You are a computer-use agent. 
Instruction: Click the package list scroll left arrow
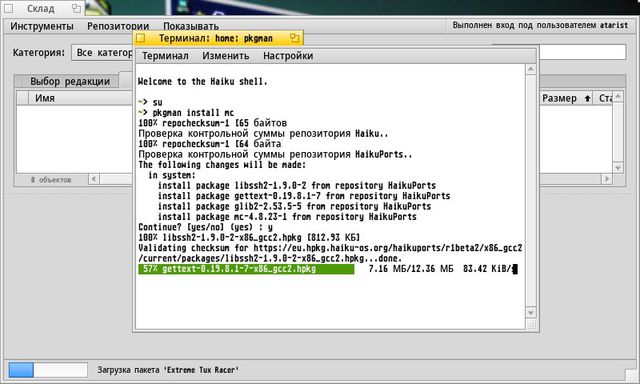coord(94,179)
